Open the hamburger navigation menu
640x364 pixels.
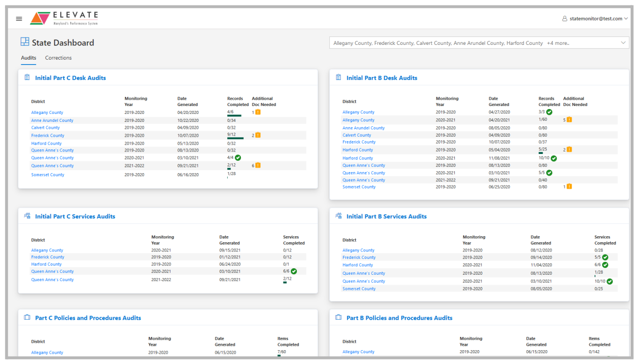click(x=19, y=19)
